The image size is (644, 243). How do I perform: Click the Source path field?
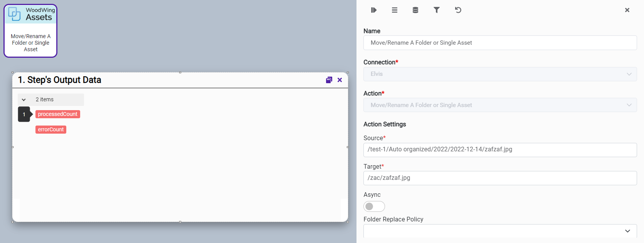tap(499, 150)
